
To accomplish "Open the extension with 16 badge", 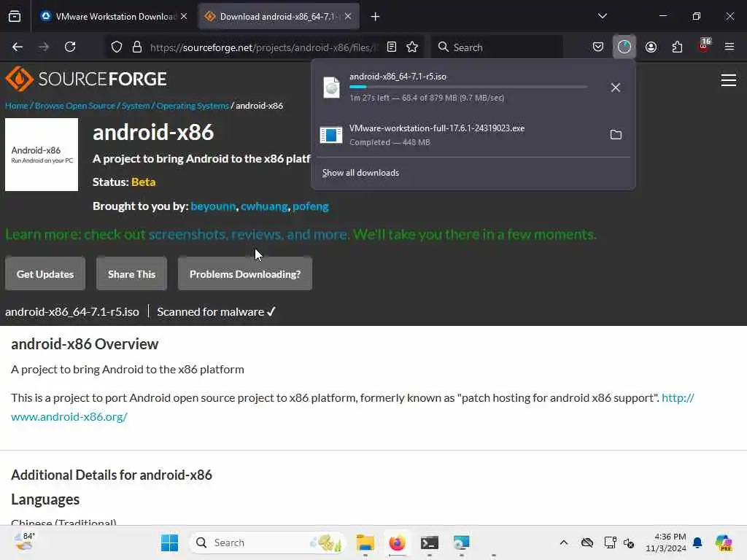I will (x=704, y=46).
